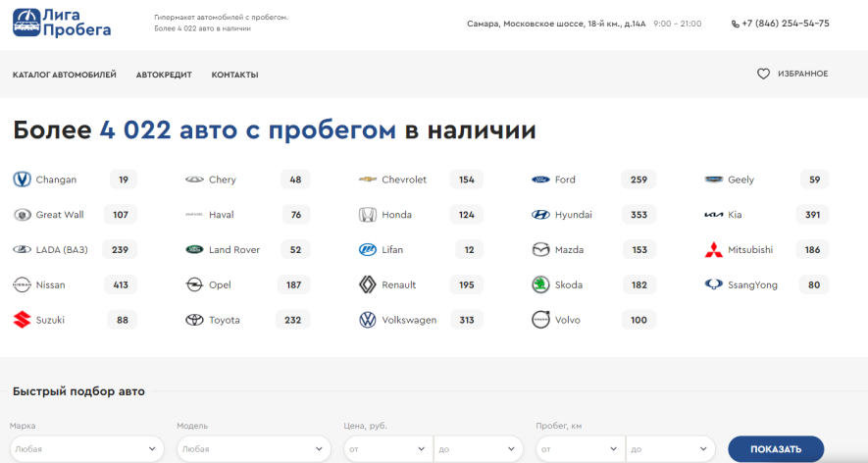
Task: Click Volvo count badge 100
Action: (x=638, y=320)
